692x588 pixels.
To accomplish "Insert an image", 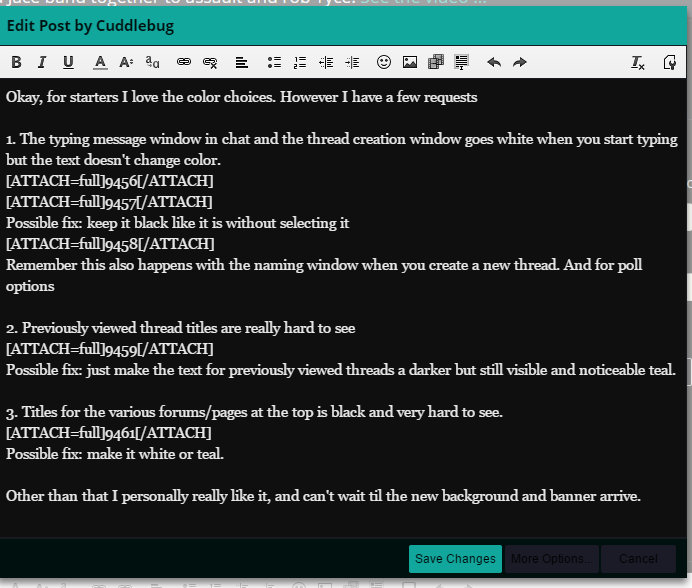I will (410, 62).
